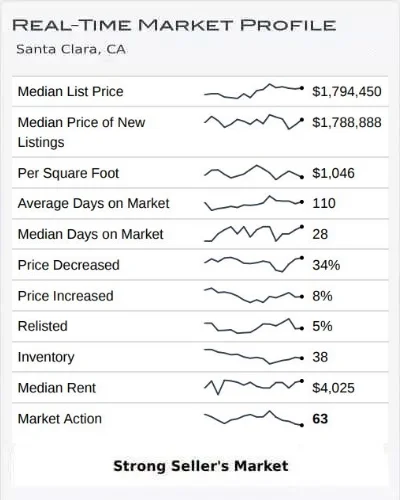Viewport: 400px width, 500px height.
Task: Select the Inventory trend sparkline
Action: point(254,357)
